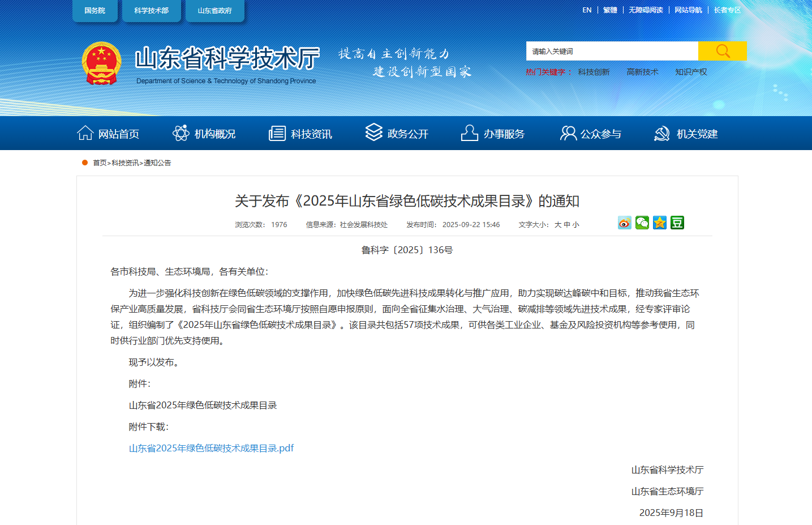Click the keyword search input field
This screenshot has height=525, width=812.
tap(612, 51)
